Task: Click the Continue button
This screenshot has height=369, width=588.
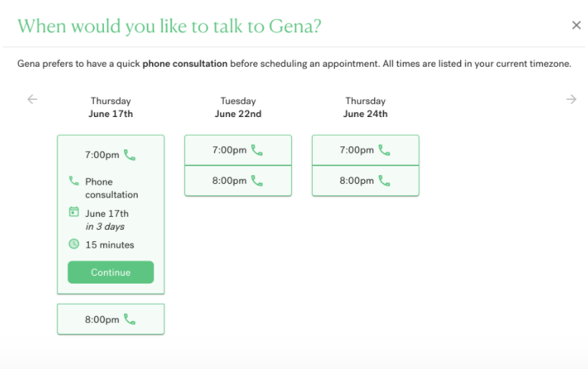Action: point(110,272)
